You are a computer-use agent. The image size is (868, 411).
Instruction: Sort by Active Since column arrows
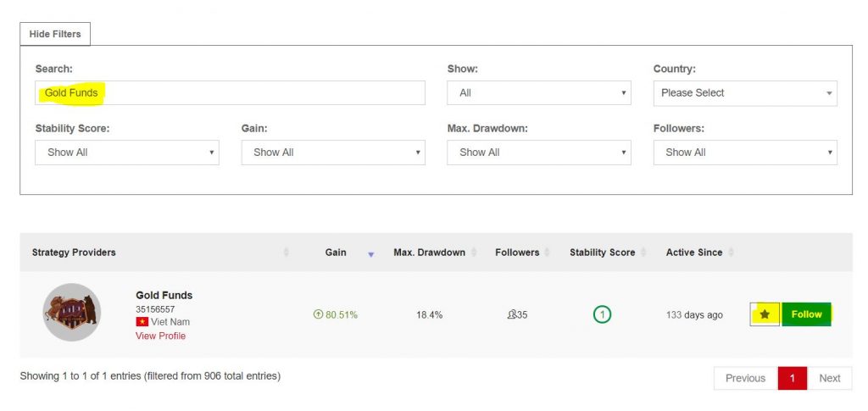[731, 253]
